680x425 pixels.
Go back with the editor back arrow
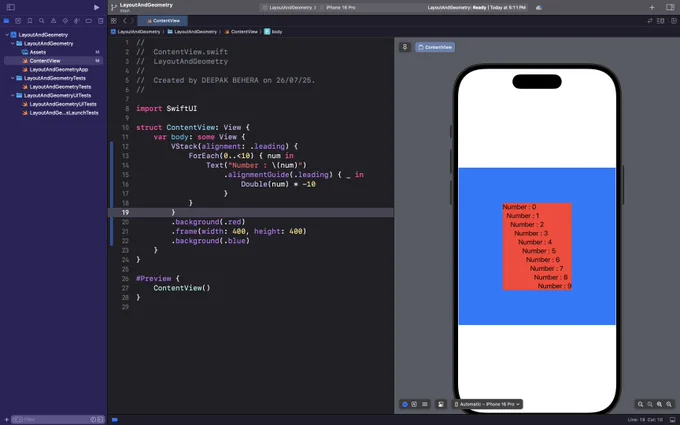coord(124,21)
